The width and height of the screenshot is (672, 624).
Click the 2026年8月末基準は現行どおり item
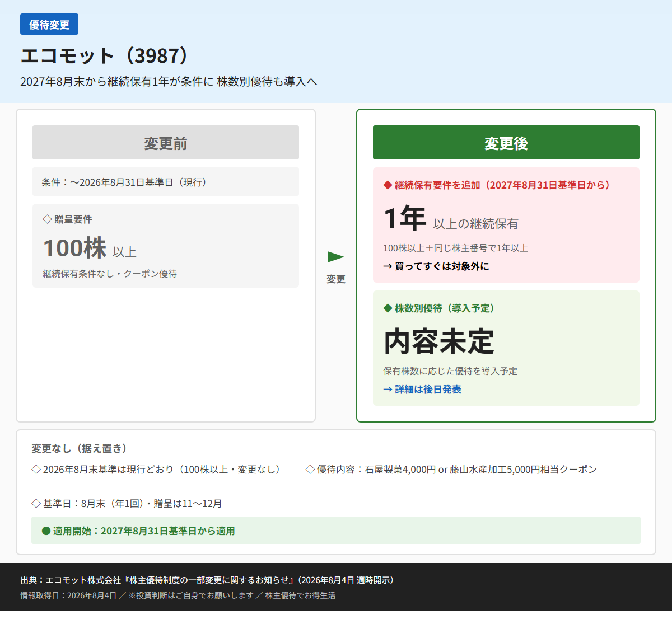pyautogui.click(x=158, y=470)
